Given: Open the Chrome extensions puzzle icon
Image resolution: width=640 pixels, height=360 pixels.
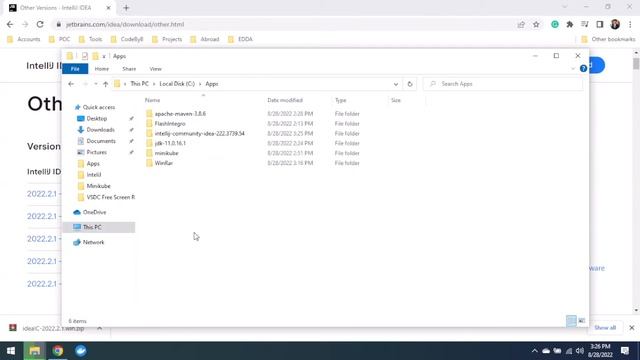Looking at the screenshot, I should point(570,24).
